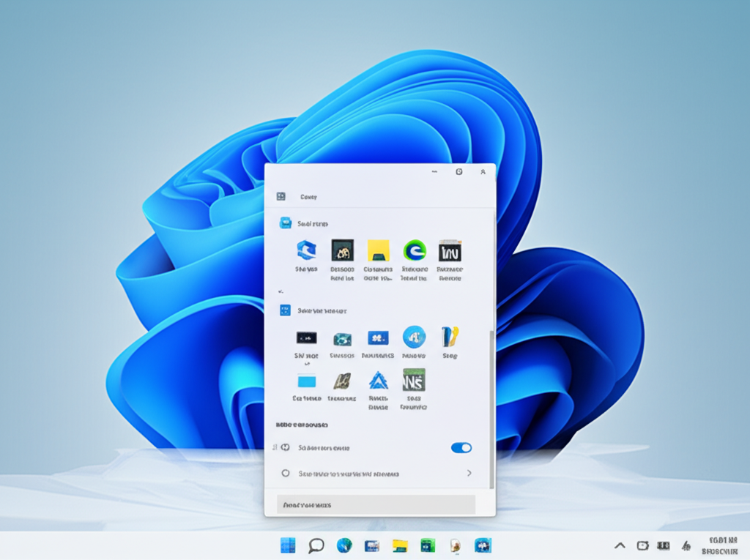Viewport: 750px width, 560px height.
Task: Click the camera-shaped icon in the system tray
Action: click(642, 545)
